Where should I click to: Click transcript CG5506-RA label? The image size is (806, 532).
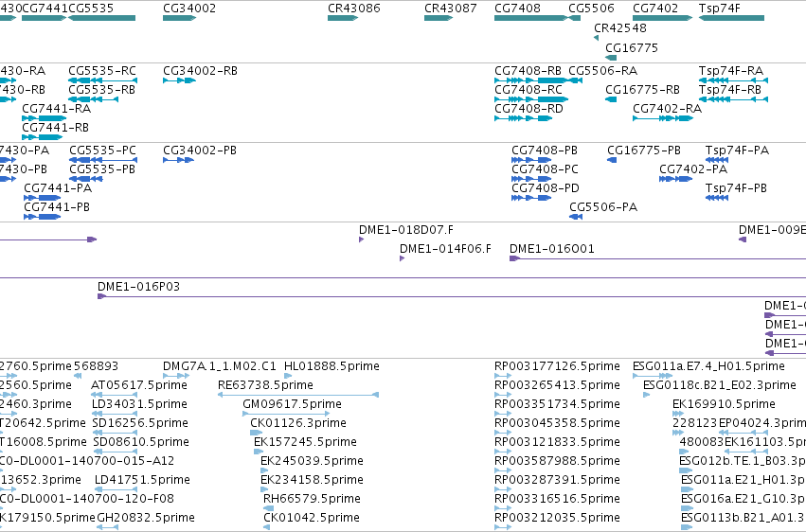point(603,70)
